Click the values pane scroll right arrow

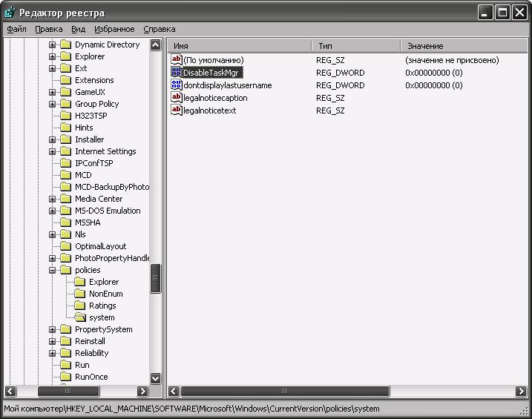[x=521, y=392]
